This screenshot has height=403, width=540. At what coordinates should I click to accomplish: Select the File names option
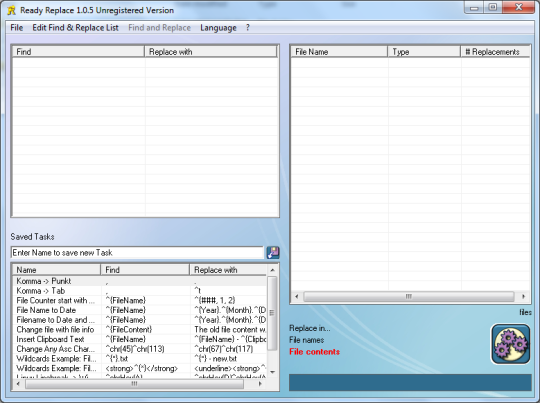click(x=307, y=340)
